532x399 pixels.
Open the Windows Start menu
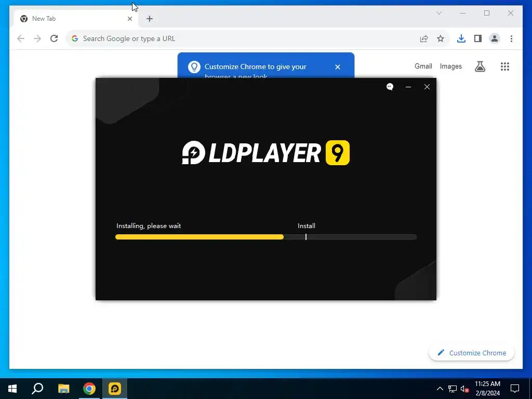click(x=12, y=389)
